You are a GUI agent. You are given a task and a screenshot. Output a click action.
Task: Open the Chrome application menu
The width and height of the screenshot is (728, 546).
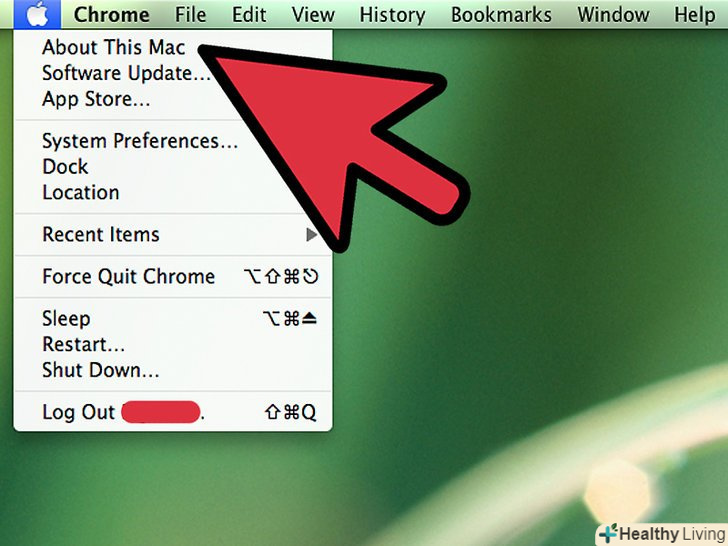point(111,14)
